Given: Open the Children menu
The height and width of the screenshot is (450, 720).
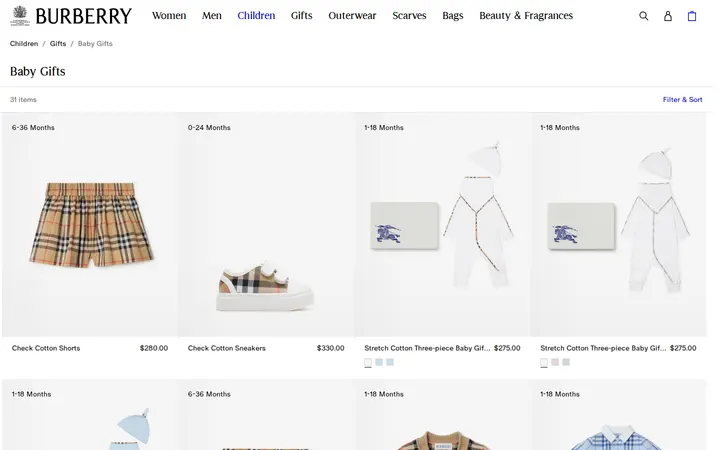Looking at the screenshot, I should point(256,16).
